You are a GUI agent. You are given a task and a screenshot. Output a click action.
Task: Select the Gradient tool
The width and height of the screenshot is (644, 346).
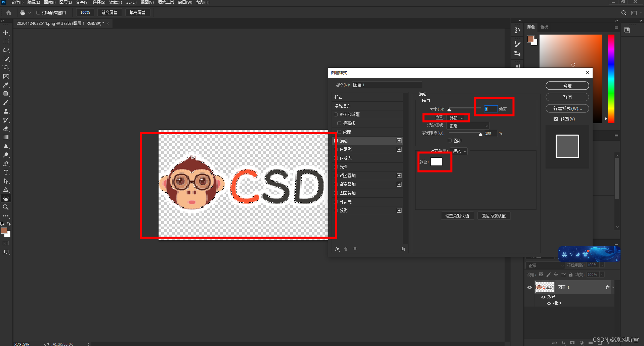tap(6, 137)
